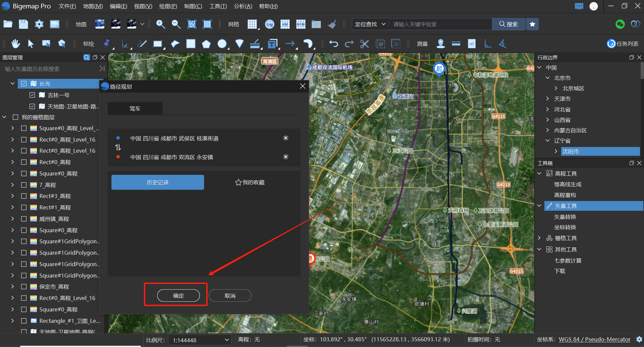
Task: Open the 分析 menu
Action: point(243,6)
